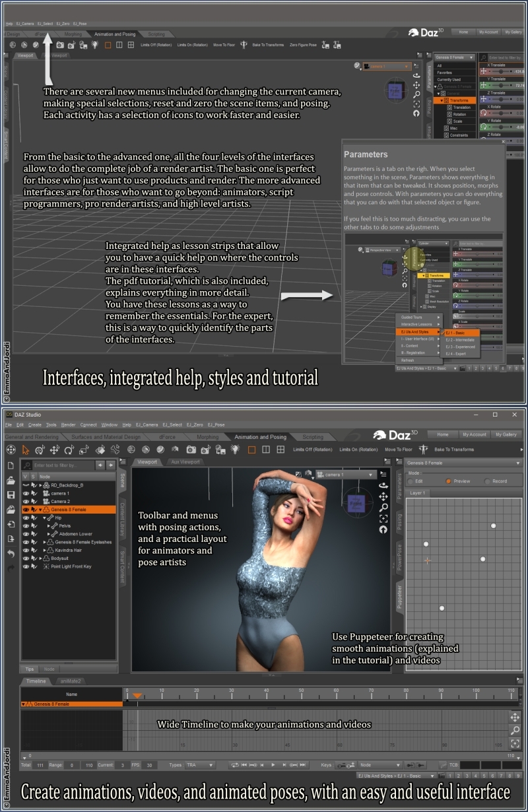Select the Preview mode radio button
The width and height of the screenshot is (528, 812).
(x=449, y=481)
